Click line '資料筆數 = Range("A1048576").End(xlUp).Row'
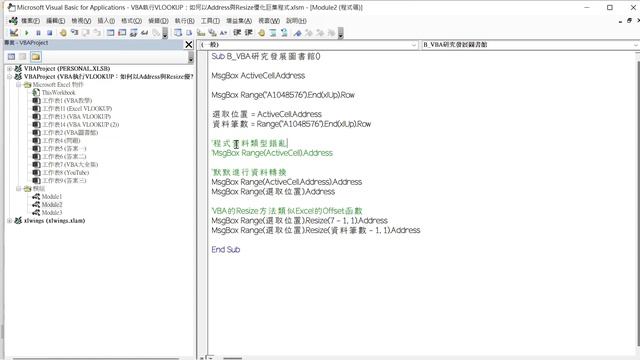 pyautogui.click(x=291, y=124)
